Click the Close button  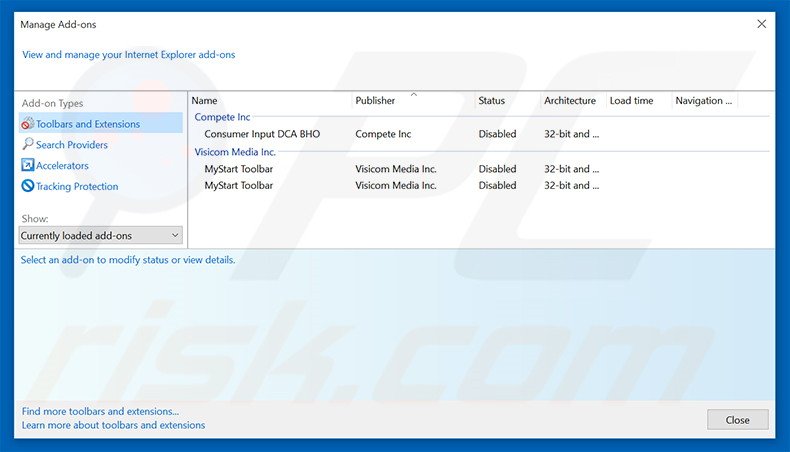click(738, 420)
